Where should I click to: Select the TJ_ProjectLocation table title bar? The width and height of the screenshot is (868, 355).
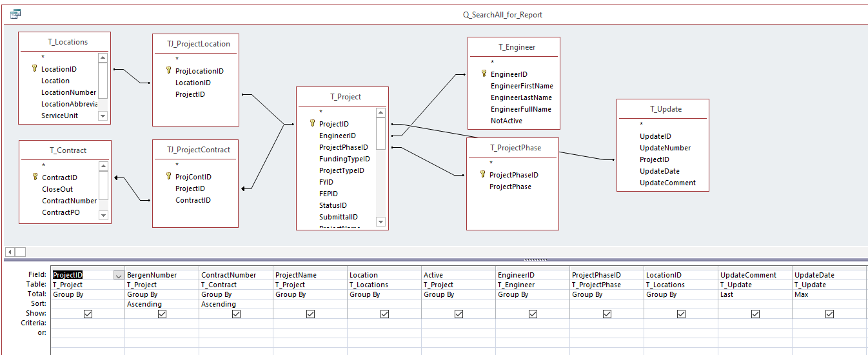click(199, 44)
